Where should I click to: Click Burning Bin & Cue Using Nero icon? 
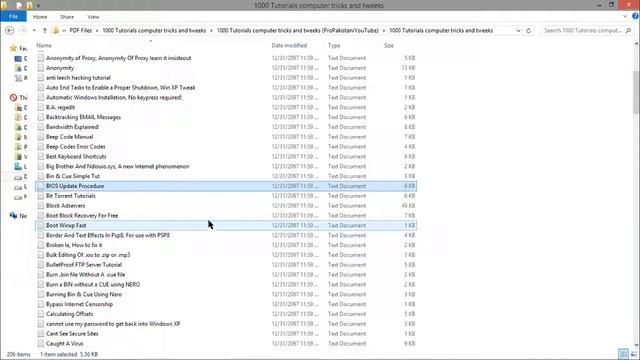pyautogui.click(x=40, y=294)
